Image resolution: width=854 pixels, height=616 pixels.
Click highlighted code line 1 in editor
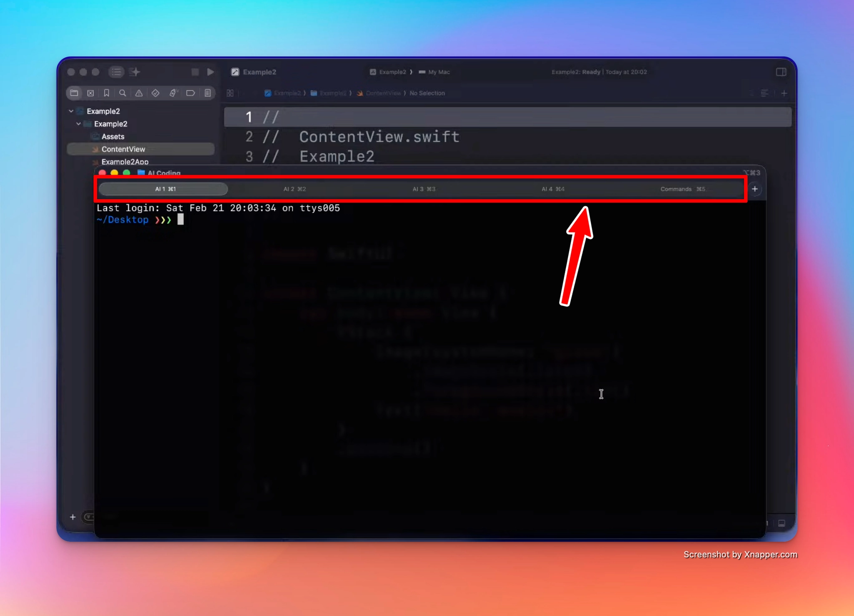tap(508, 117)
